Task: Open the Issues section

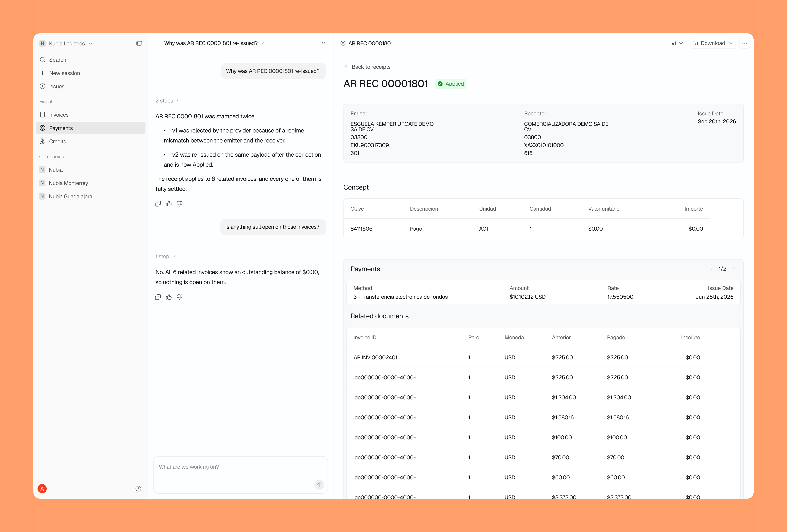Action: click(x=90, y=86)
